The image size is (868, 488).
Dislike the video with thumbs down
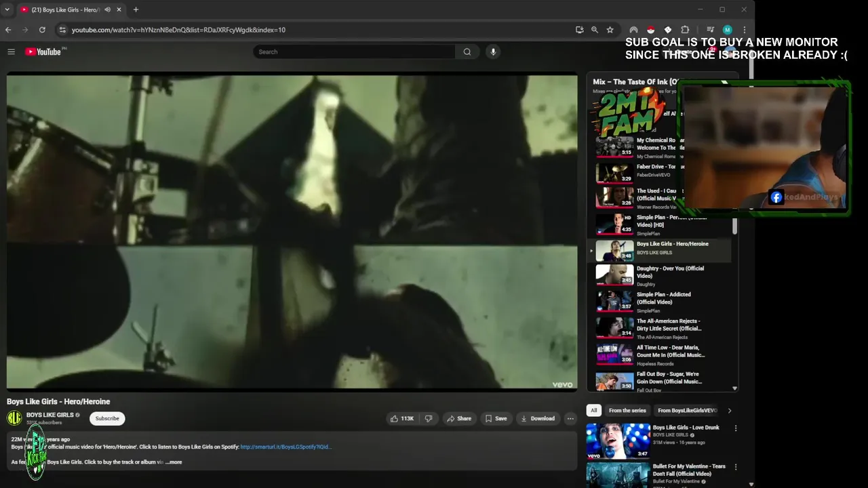[429, 419]
